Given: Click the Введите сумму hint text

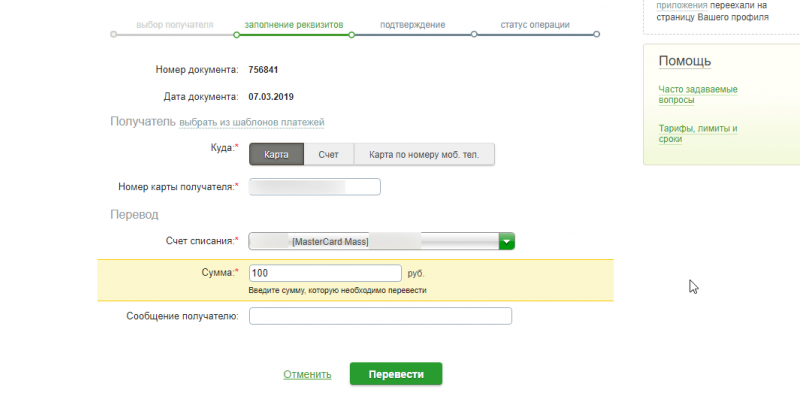Looking at the screenshot, I should [337, 290].
